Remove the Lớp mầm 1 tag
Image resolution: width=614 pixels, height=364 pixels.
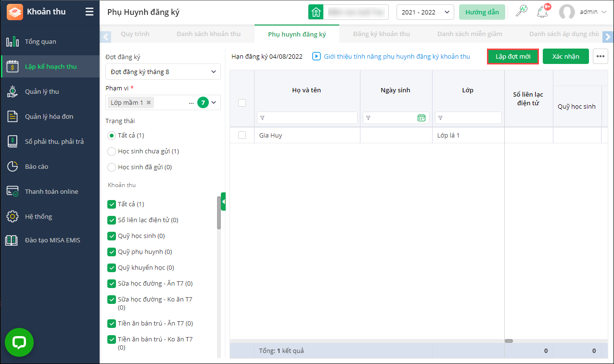coord(149,102)
